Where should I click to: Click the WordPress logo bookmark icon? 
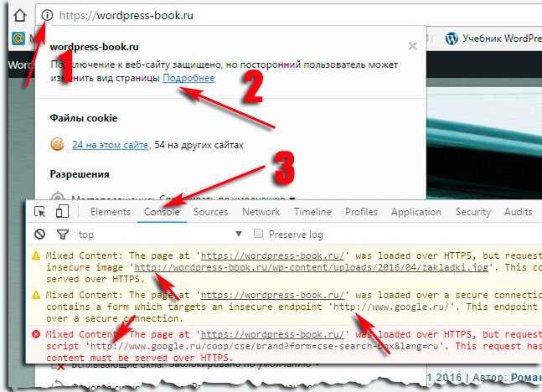point(452,39)
